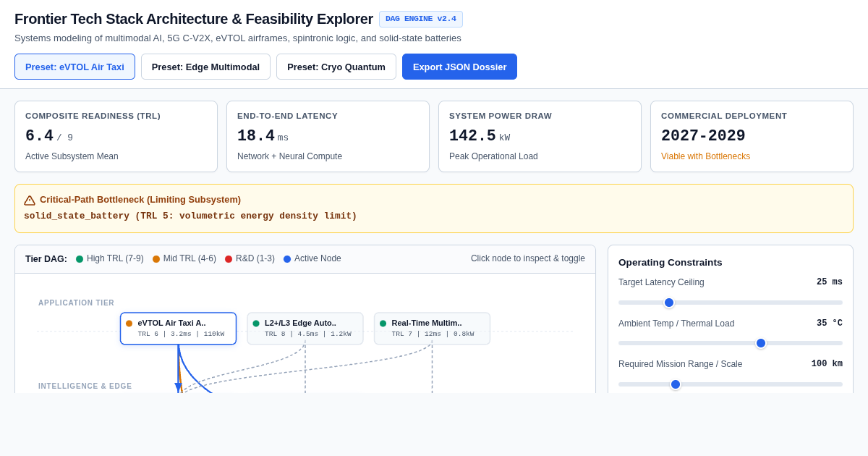
Task: Click the Tier DAG label
Action: point(46,259)
